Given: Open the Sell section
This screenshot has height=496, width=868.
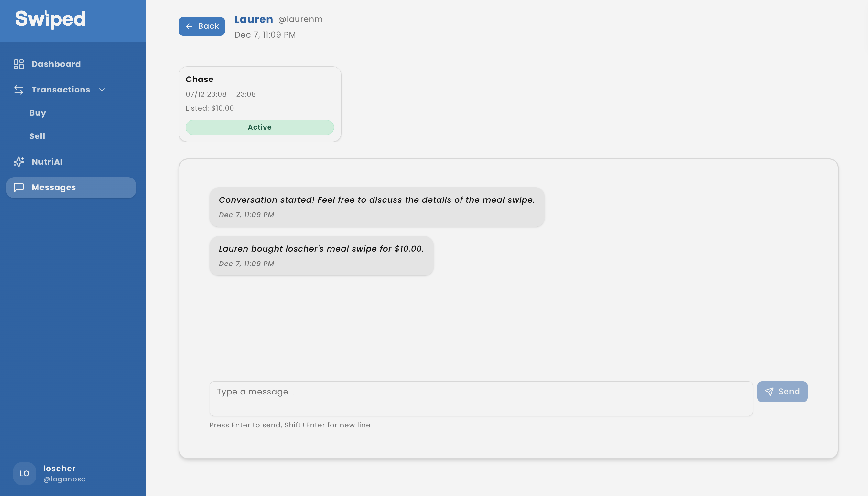Looking at the screenshot, I should (x=37, y=136).
